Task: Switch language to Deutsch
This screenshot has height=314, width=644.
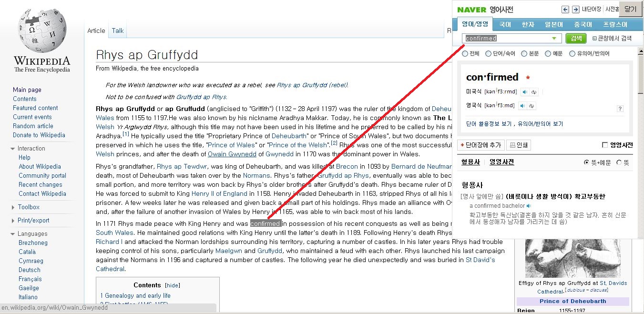Action: pyautogui.click(x=30, y=270)
